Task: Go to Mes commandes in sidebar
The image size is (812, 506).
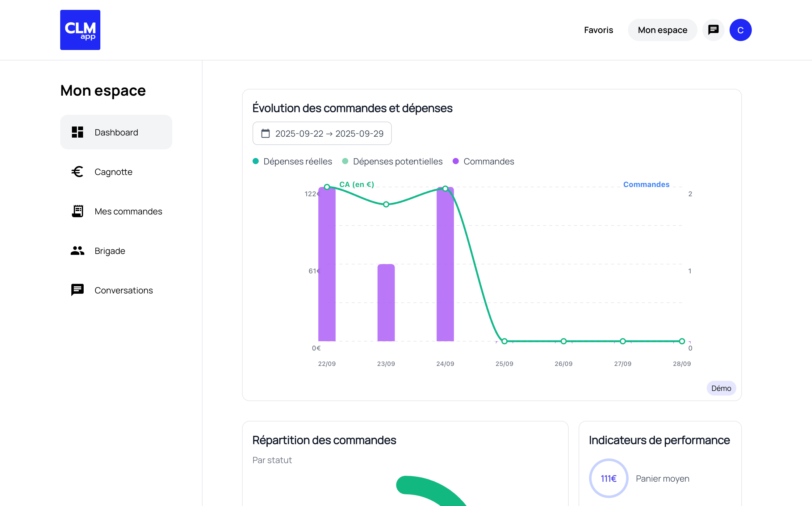Action: pyautogui.click(x=128, y=211)
